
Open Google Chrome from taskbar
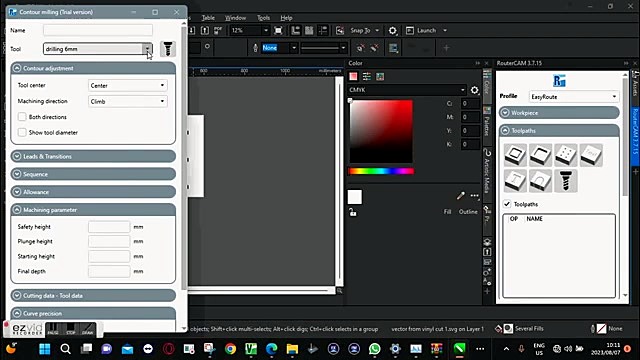click(x=230, y=349)
